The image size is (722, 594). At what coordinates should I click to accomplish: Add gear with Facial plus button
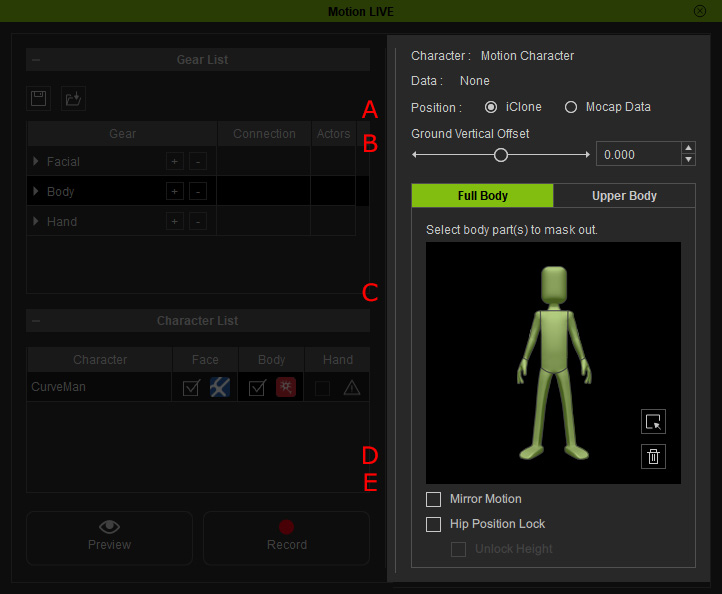174,161
